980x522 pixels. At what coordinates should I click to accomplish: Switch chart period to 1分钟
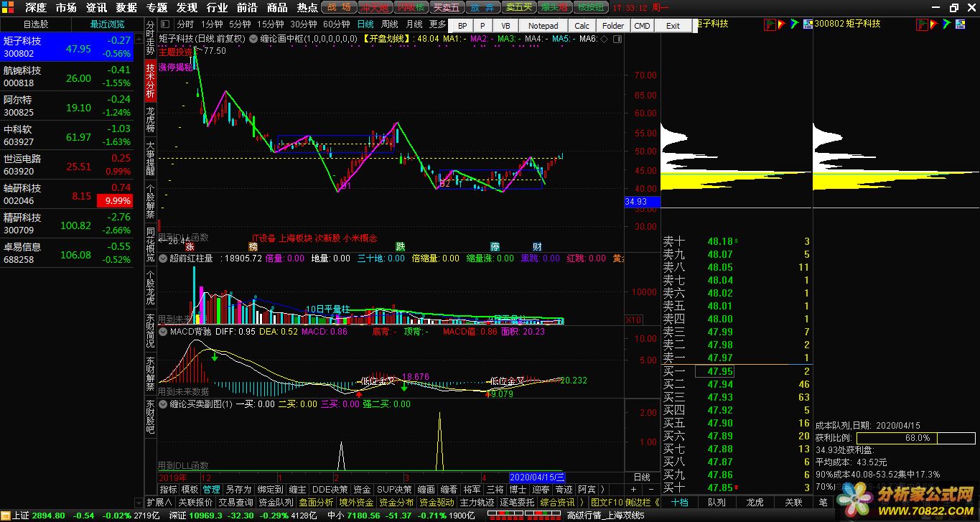(212, 24)
